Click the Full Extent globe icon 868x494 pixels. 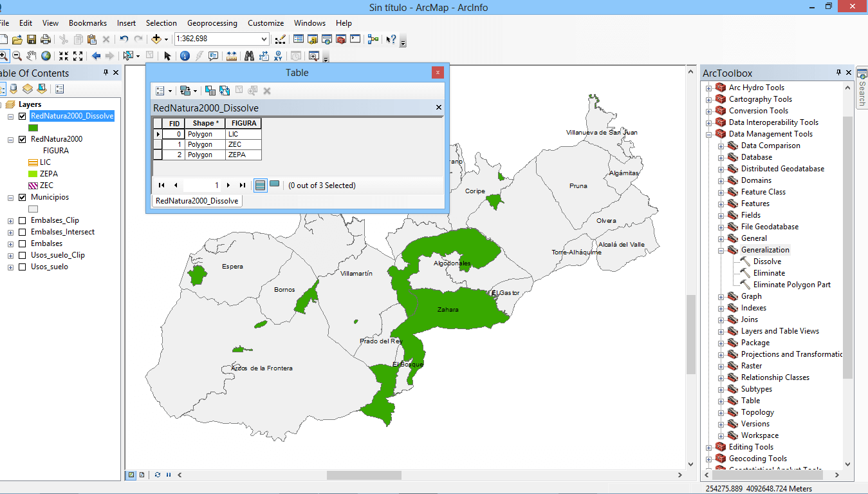[x=46, y=56]
